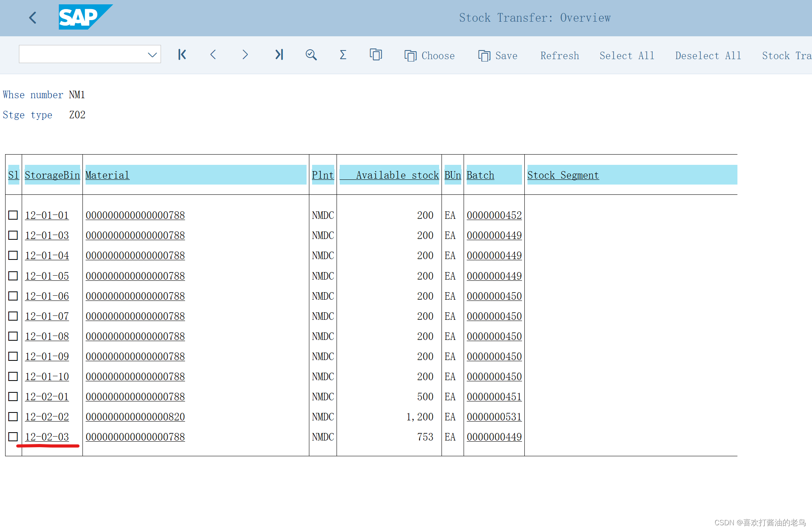Jump to the last page
The image size is (812, 530).
279,54
